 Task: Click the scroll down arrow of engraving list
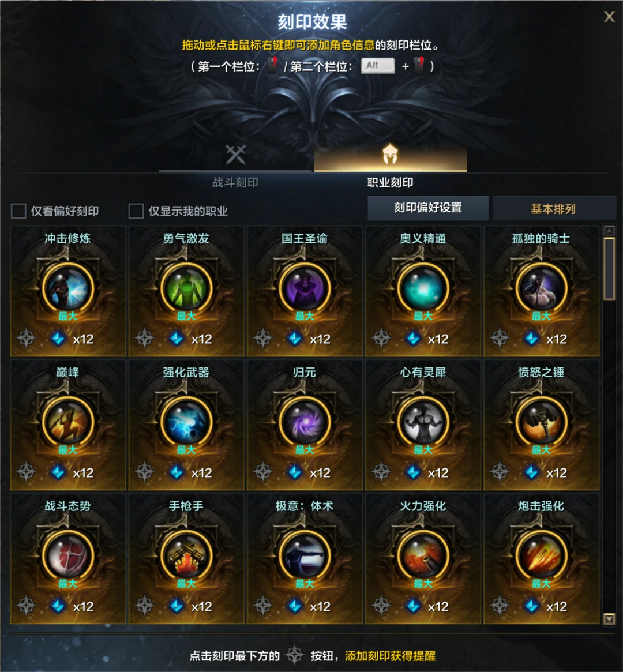pos(609,618)
